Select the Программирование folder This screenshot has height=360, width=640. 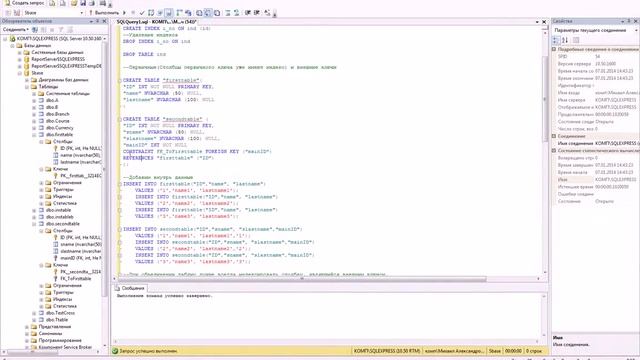(x=60, y=340)
